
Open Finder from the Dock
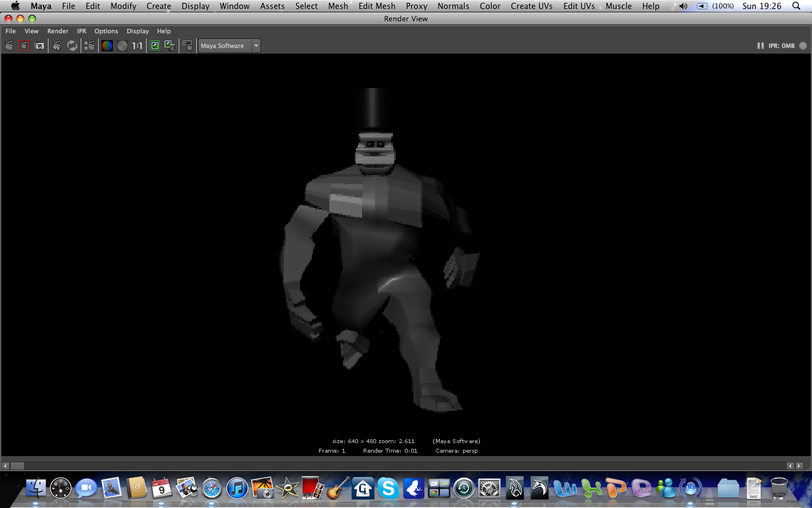[36, 488]
